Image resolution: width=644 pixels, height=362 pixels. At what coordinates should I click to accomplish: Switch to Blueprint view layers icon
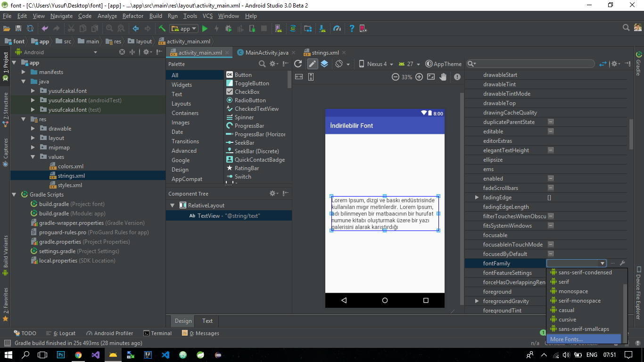[x=324, y=64]
